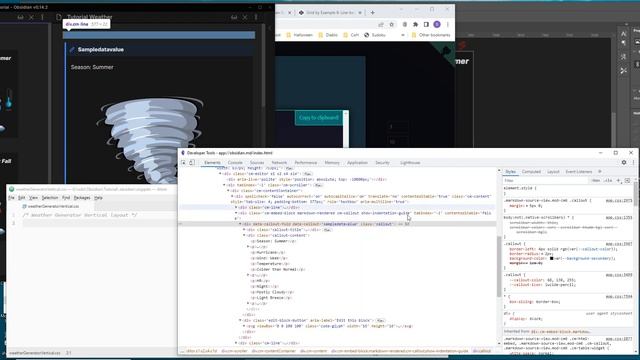The height and width of the screenshot is (360, 640).
Task: Open the File menu in Atom
Action: tap(11, 198)
